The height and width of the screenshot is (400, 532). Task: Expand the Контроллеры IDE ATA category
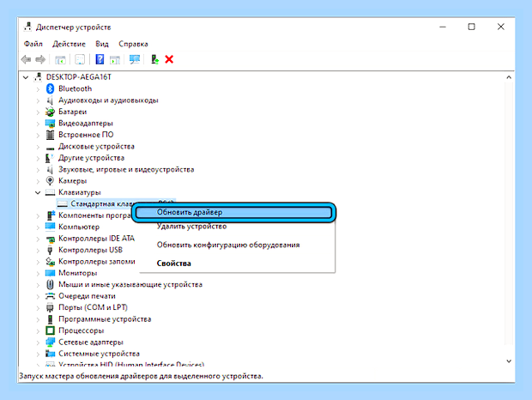[38, 239]
